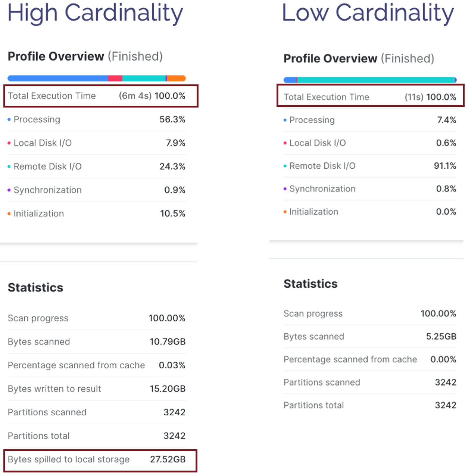This screenshot has height=476, width=472.
Task: Click teal segment of Low Cardinality bar
Action: [x=376, y=80]
